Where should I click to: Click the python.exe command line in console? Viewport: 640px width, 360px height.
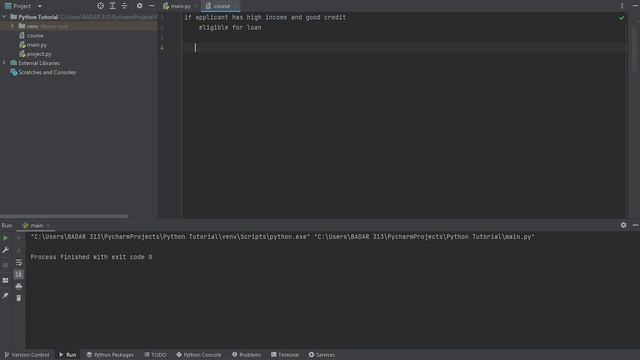coord(282,237)
